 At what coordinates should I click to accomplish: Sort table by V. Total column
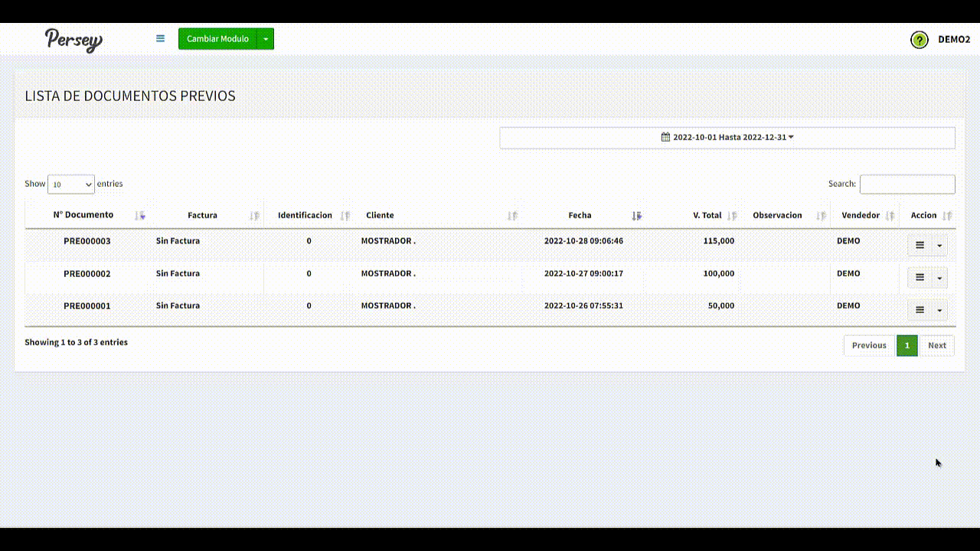point(707,216)
